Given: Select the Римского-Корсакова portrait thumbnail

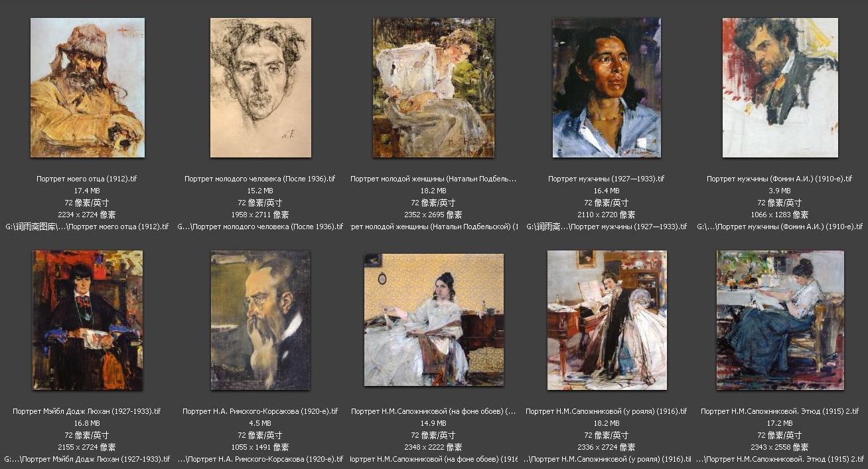Looking at the screenshot, I should (x=261, y=320).
